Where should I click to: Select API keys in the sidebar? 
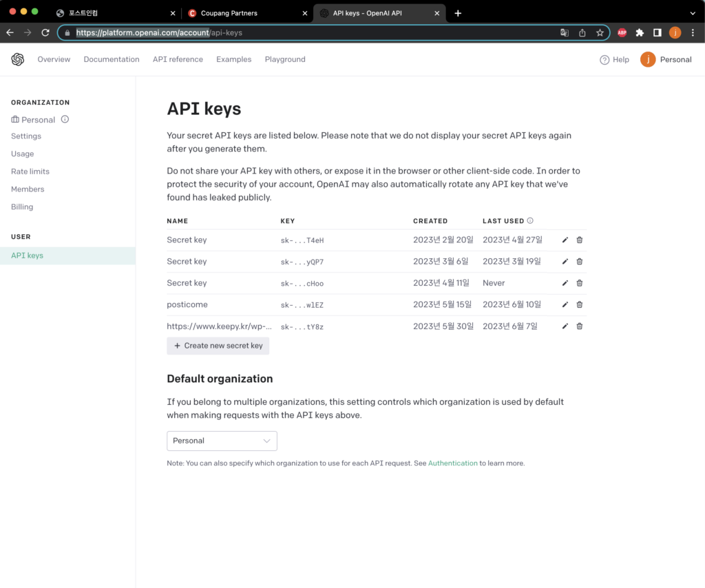click(x=67, y=256)
